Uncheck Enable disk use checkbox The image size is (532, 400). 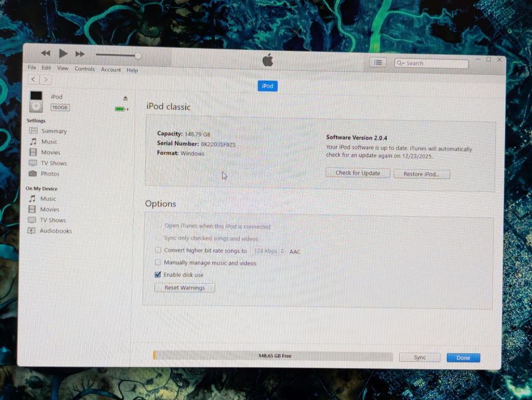(158, 274)
